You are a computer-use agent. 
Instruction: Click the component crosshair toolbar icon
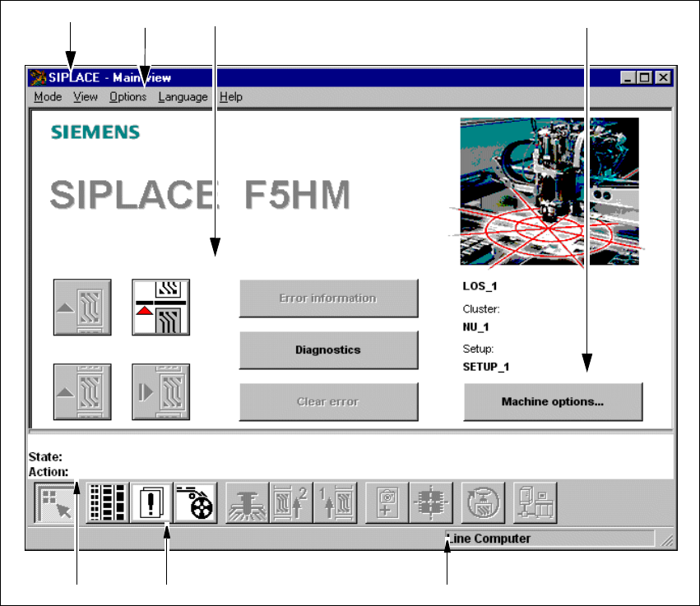(x=431, y=502)
